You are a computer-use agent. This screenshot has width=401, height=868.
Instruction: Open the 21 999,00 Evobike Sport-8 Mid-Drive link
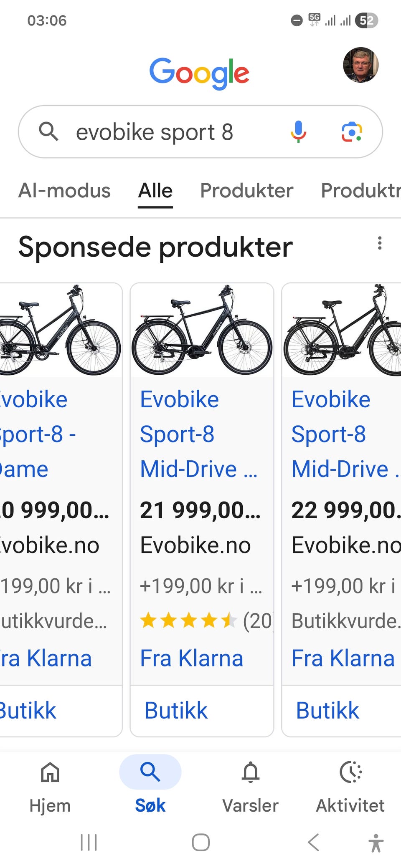click(x=199, y=434)
